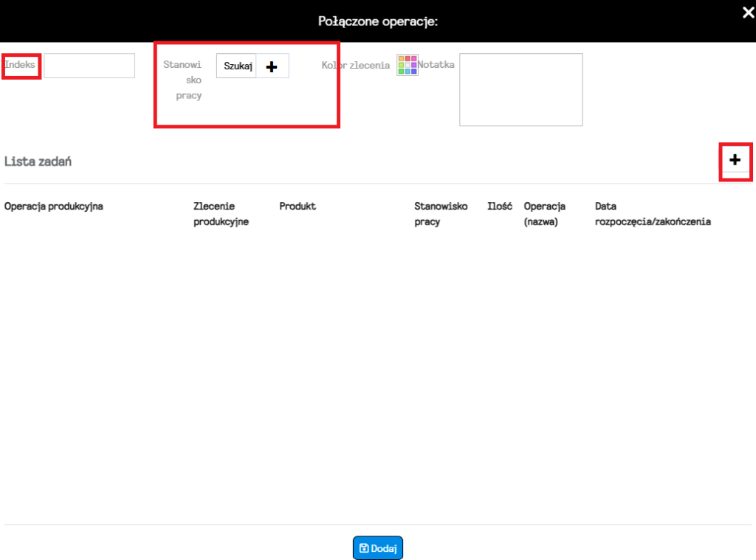
Task: Focus the Notatka text area
Action: pos(520,89)
